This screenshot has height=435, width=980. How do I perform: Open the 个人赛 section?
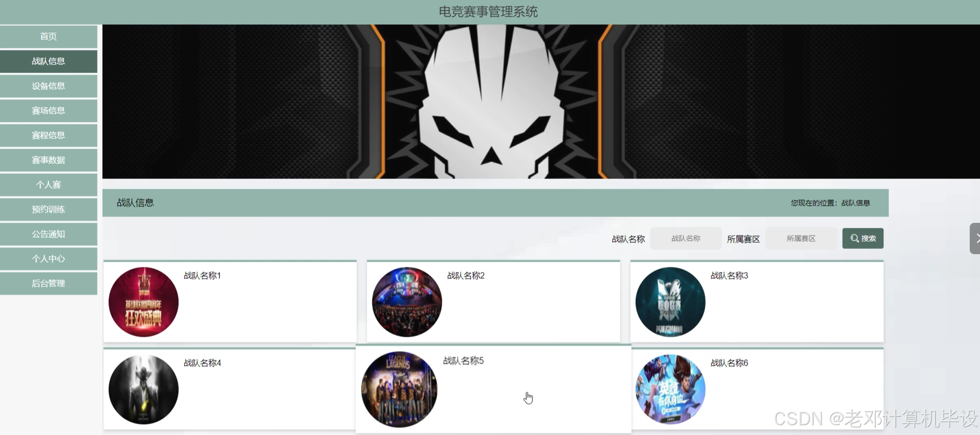(48, 185)
